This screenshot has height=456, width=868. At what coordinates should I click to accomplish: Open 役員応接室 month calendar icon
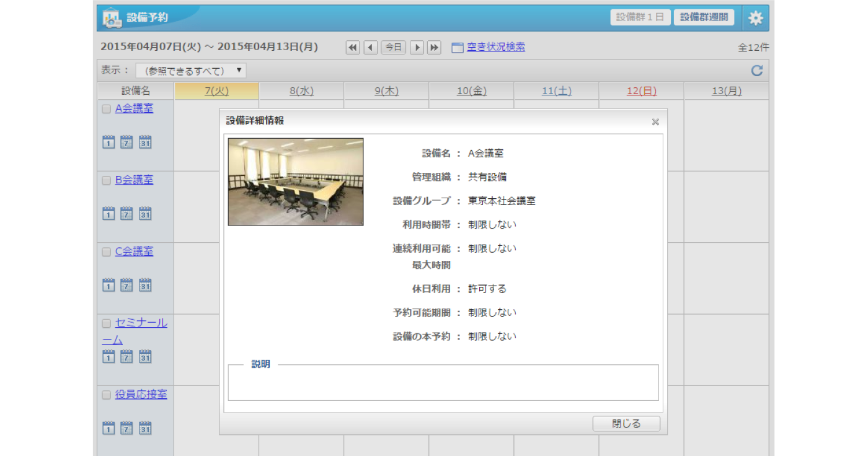(145, 427)
